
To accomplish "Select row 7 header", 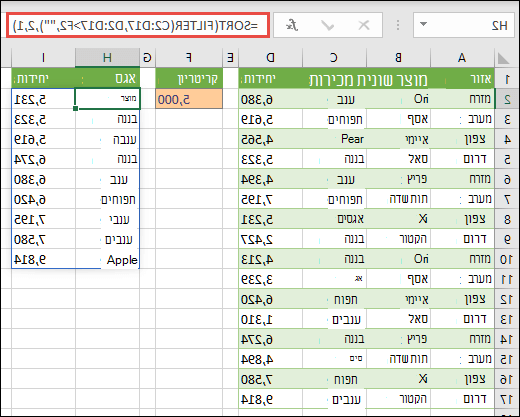I will click(x=507, y=199).
